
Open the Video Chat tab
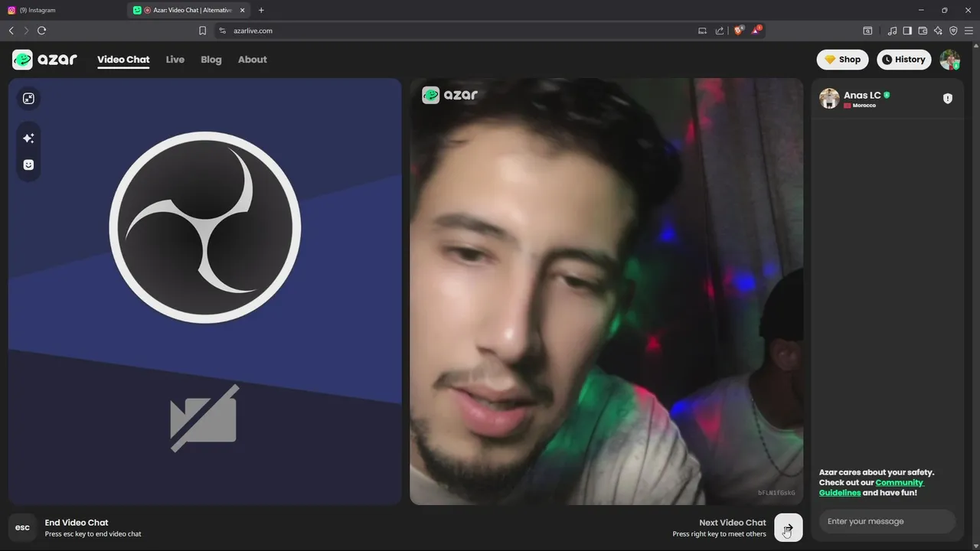click(x=123, y=60)
